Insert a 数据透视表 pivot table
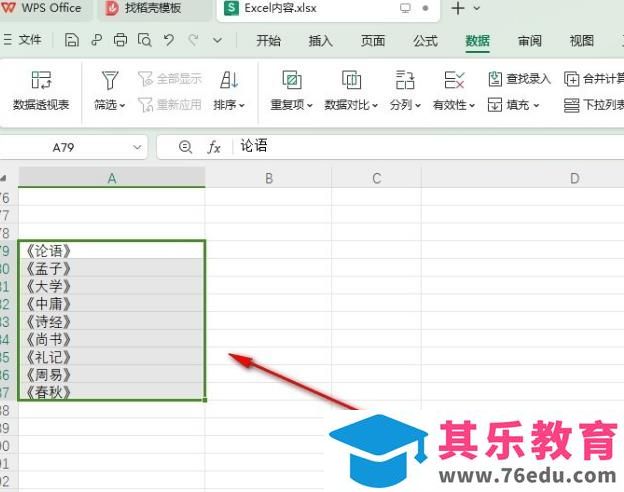624x492 pixels. pos(41,91)
